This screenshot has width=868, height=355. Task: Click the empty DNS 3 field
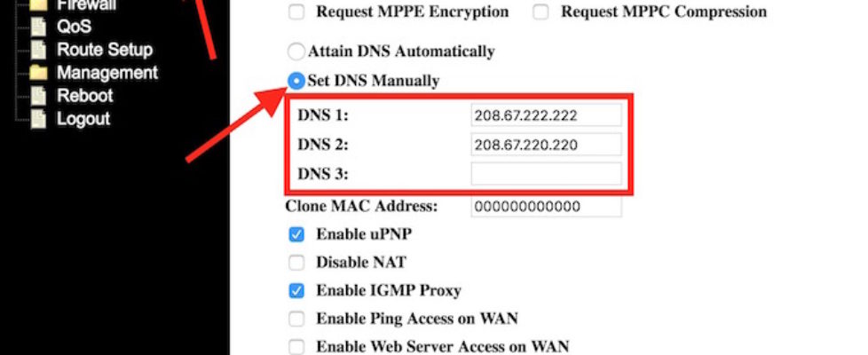tap(546, 173)
